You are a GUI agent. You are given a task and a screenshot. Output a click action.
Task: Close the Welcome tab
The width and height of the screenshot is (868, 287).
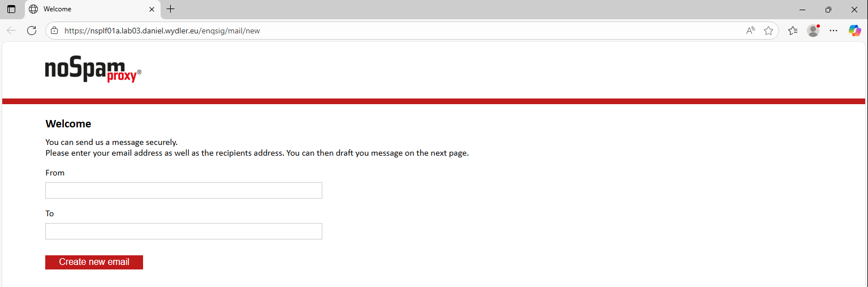click(152, 9)
